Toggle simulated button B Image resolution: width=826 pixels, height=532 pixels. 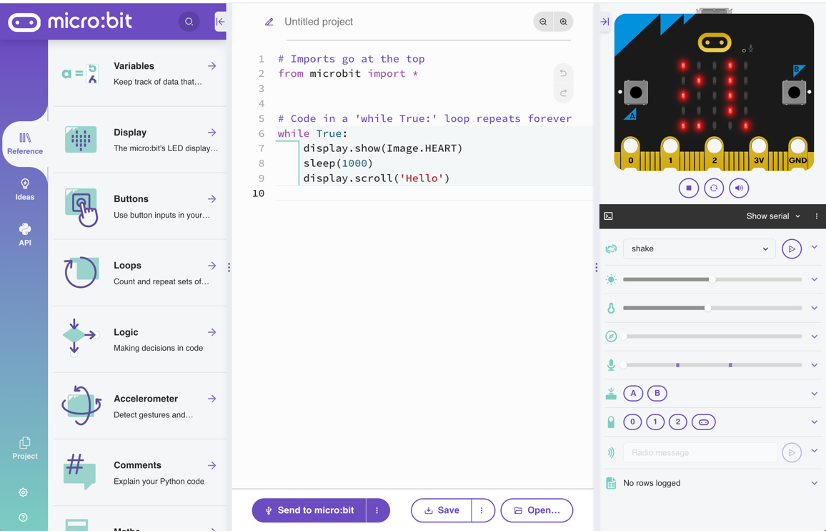tap(657, 393)
